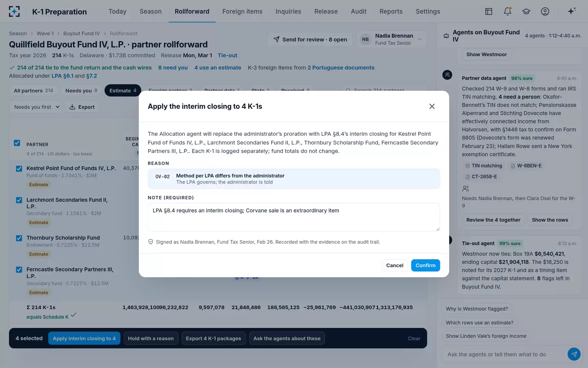Viewport: 588px width, 368px height.
Task: Uncheck Thornbury Scholarship Fund
Action: [x=19, y=238]
